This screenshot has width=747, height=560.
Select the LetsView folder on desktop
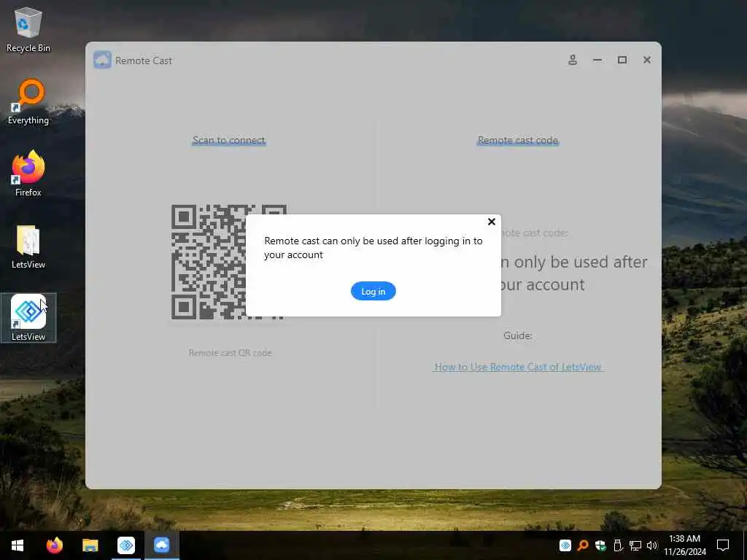pyautogui.click(x=28, y=246)
